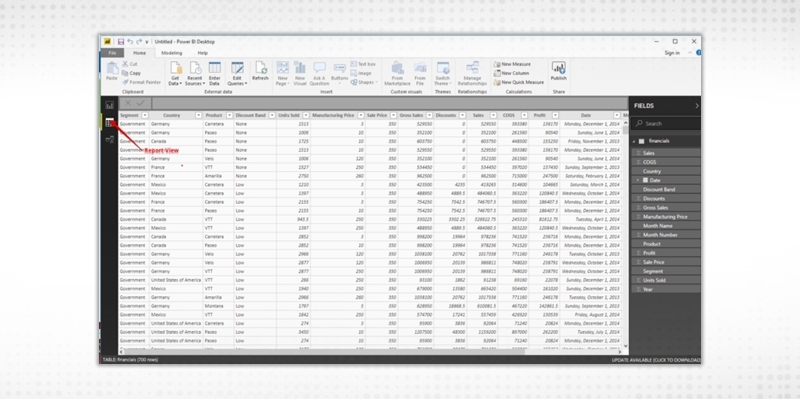Insert an Image
The height and width of the screenshot is (400, 800).
coord(361,73)
